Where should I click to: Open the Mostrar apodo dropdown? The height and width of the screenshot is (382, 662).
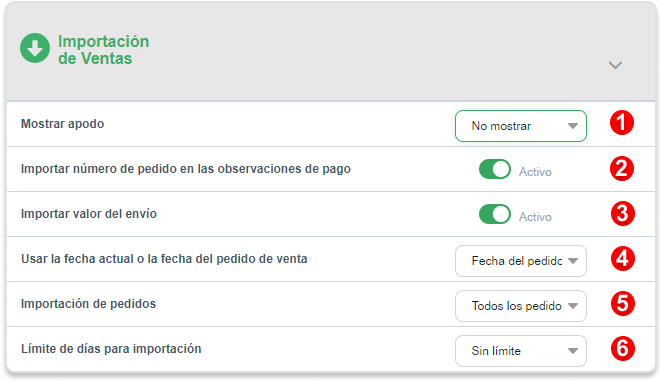coord(521,126)
